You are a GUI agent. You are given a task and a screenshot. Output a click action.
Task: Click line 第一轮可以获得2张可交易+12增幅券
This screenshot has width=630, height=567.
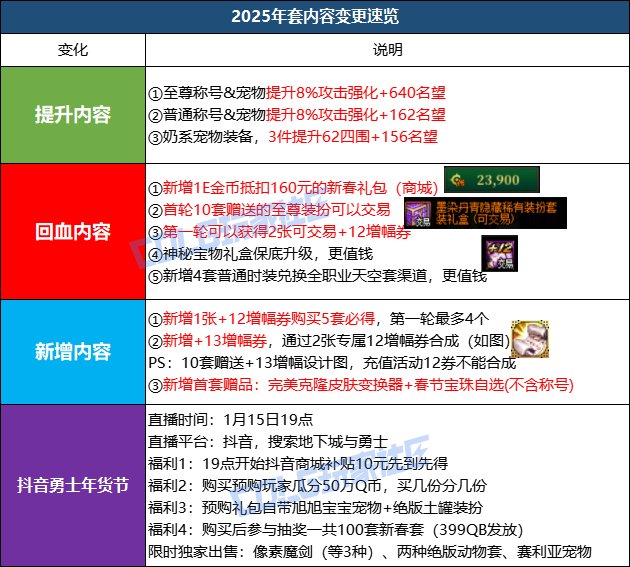tap(279, 232)
